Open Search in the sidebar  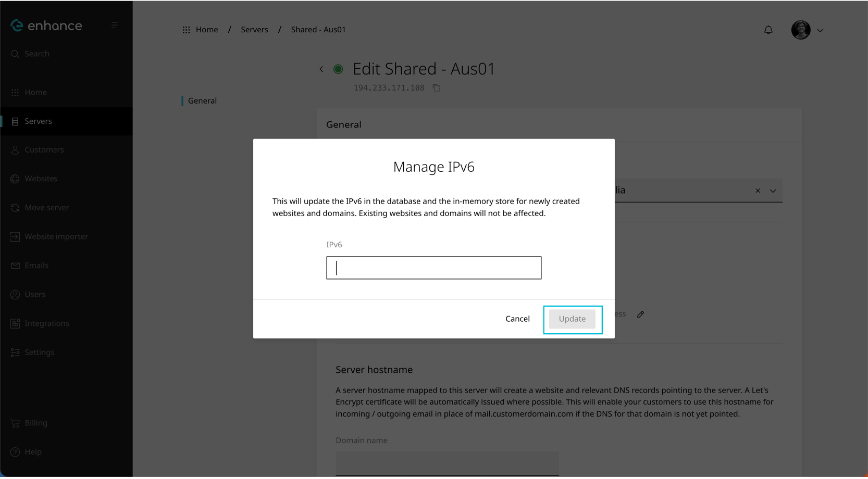click(37, 54)
